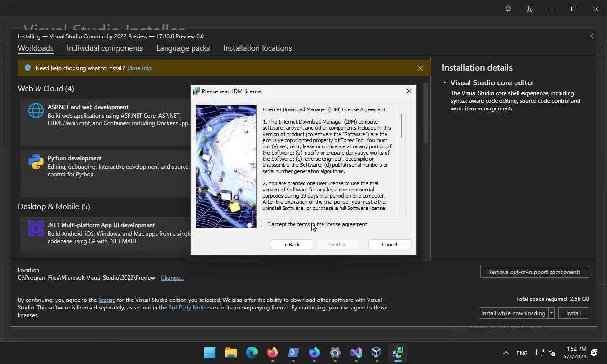Click the IDM installer taskbar icon
The width and height of the screenshot is (607, 364).
pos(397,353)
